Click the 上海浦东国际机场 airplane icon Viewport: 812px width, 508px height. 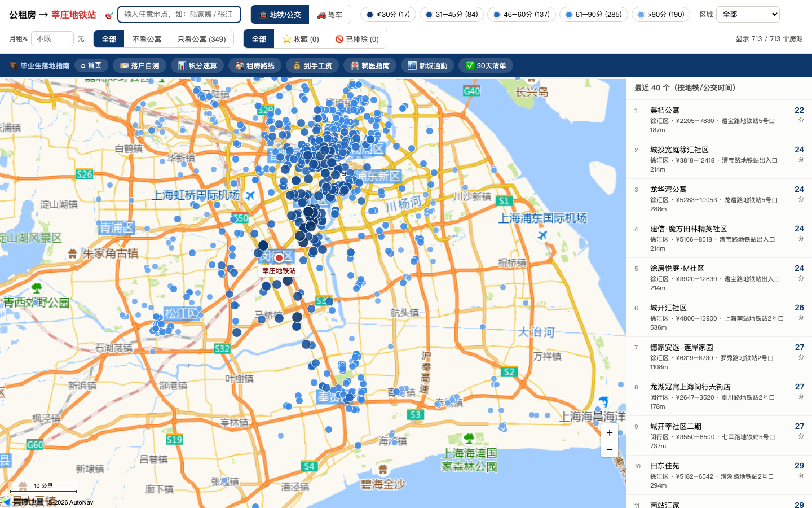(x=542, y=235)
